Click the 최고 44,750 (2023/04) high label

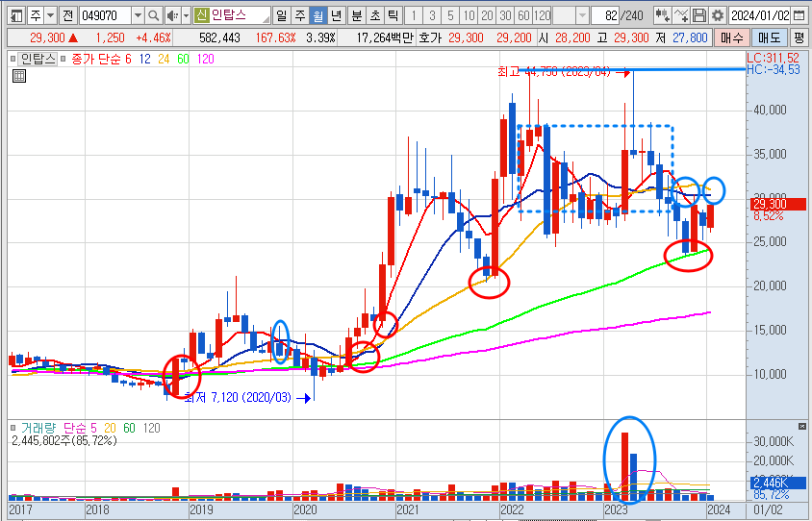click(x=554, y=72)
